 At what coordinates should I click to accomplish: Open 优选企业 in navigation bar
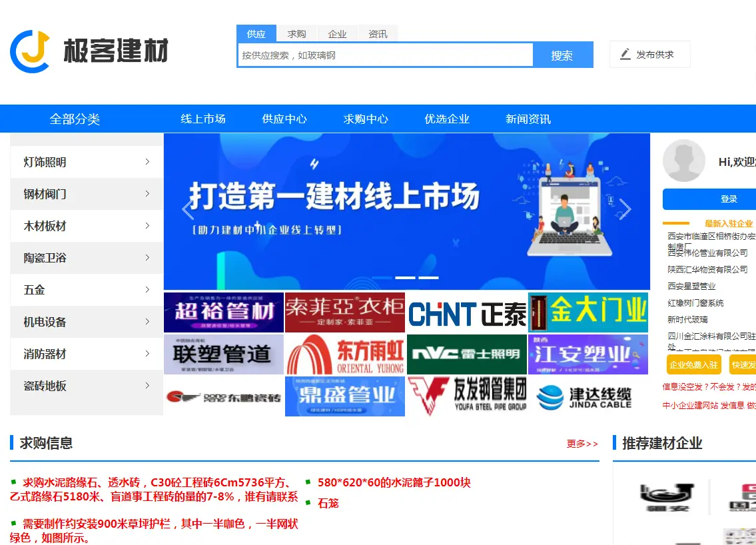[x=446, y=119]
